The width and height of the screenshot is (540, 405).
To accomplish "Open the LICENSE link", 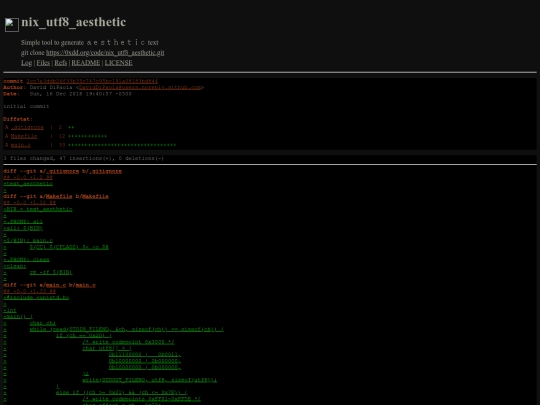I will coord(118,63).
